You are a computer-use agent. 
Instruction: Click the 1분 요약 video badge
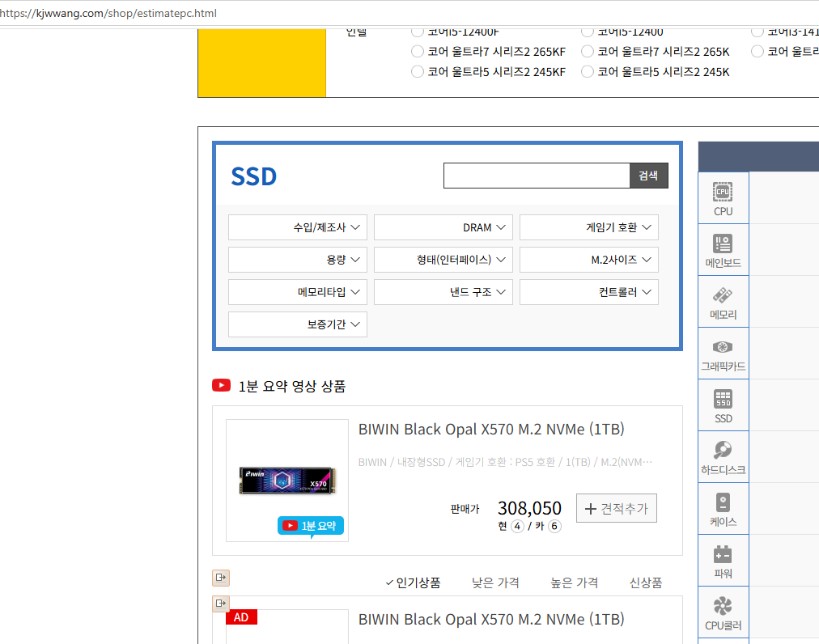[310, 525]
